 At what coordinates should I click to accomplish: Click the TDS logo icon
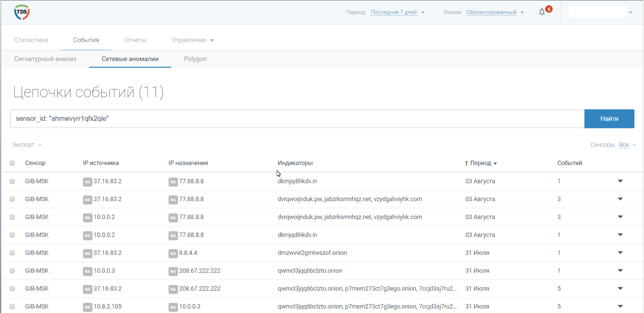tap(22, 12)
